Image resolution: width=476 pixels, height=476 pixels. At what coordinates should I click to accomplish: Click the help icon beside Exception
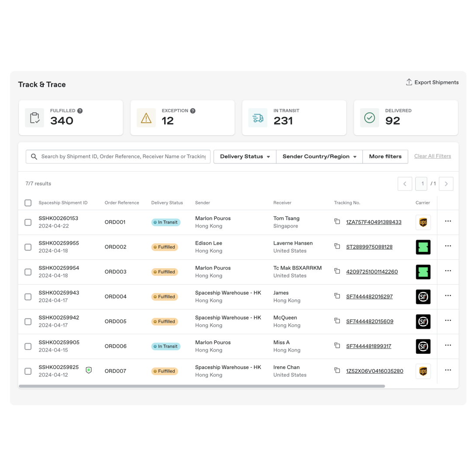pos(193,111)
